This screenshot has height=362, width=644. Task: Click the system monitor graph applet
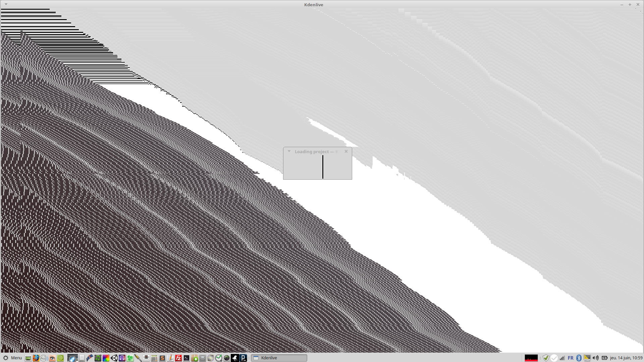click(531, 358)
